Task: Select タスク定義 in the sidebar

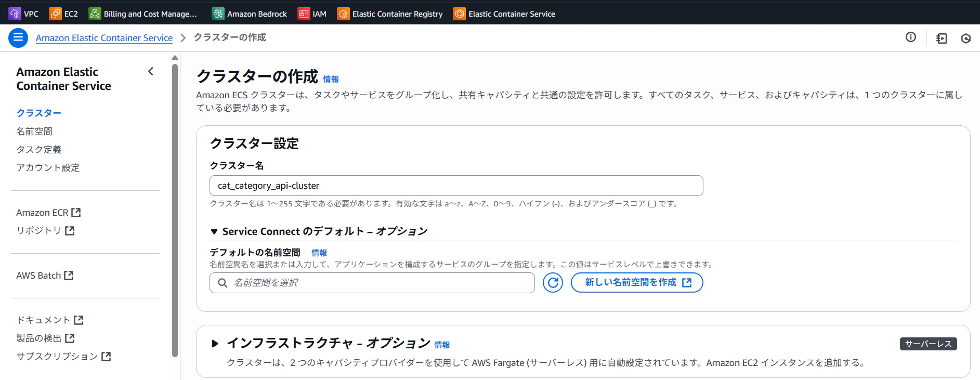Action: (39, 149)
